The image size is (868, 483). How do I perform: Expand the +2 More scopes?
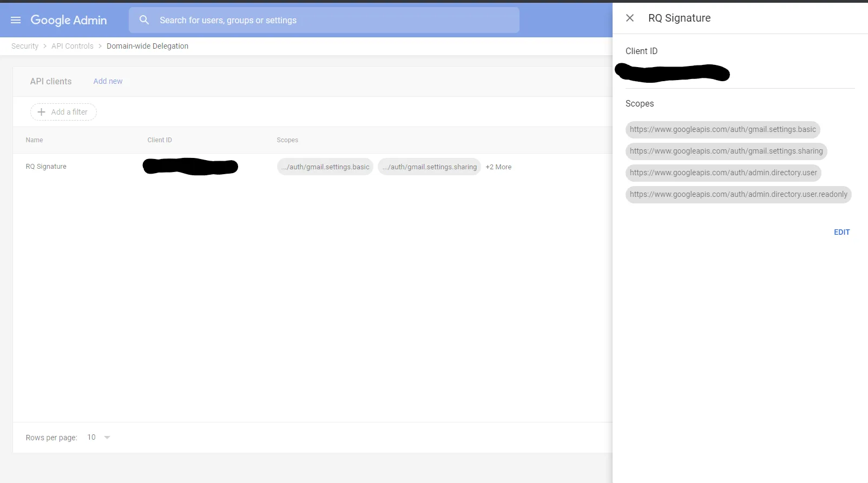point(498,167)
